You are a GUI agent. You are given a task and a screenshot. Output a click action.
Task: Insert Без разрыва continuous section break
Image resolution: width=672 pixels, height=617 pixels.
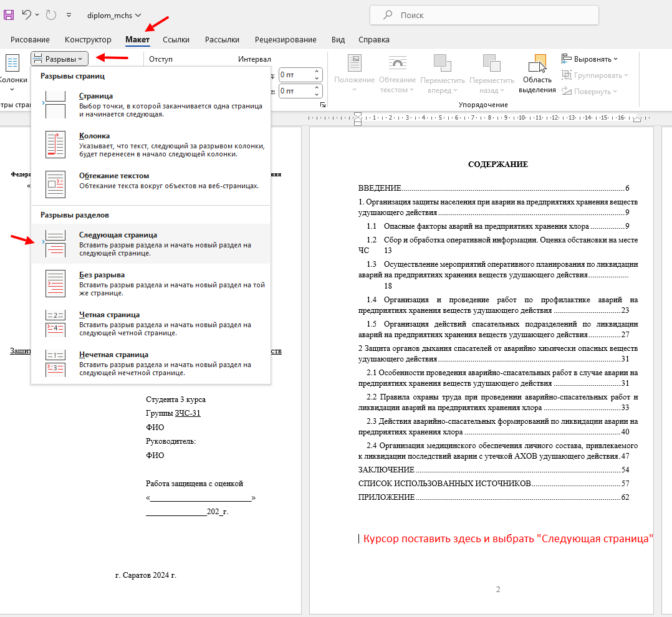point(151,283)
